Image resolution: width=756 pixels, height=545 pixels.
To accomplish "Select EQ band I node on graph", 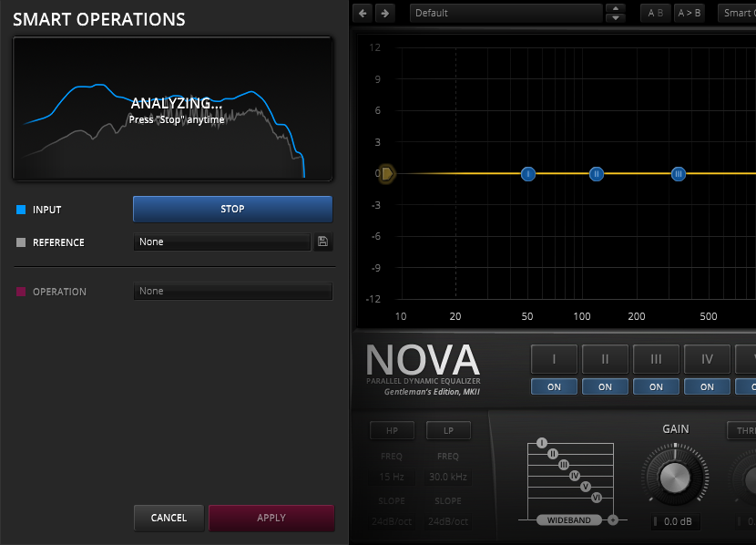I will point(528,174).
